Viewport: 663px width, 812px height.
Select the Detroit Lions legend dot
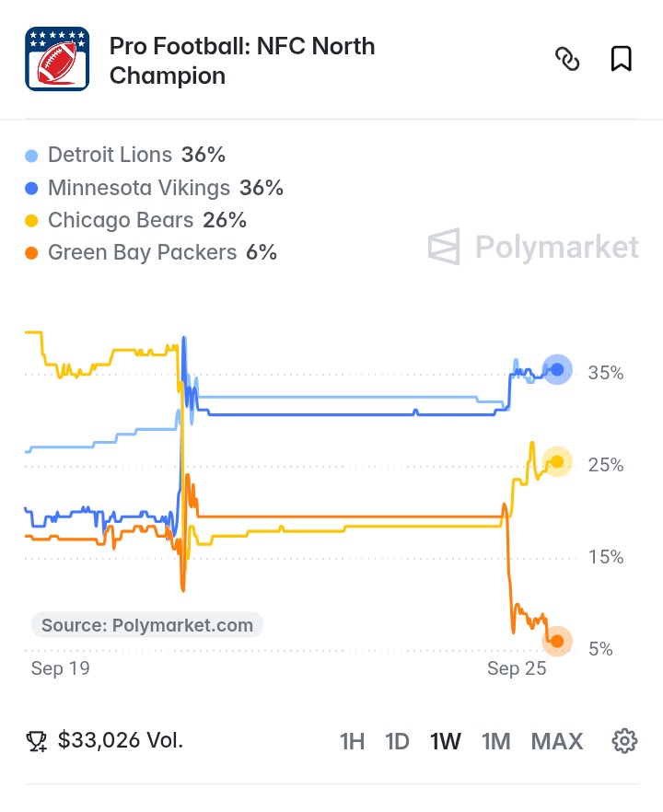coord(31,156)
